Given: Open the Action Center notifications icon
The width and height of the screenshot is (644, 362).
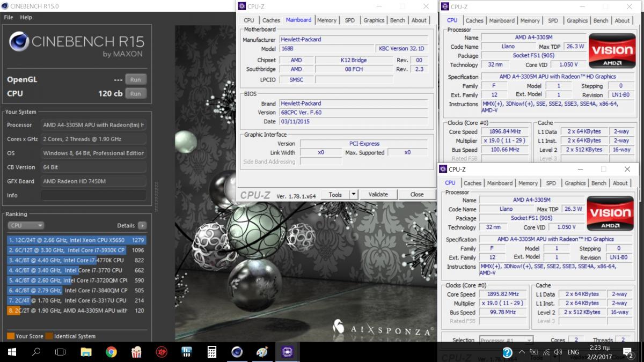Looking at the screenshot, I should pos(627,352).
